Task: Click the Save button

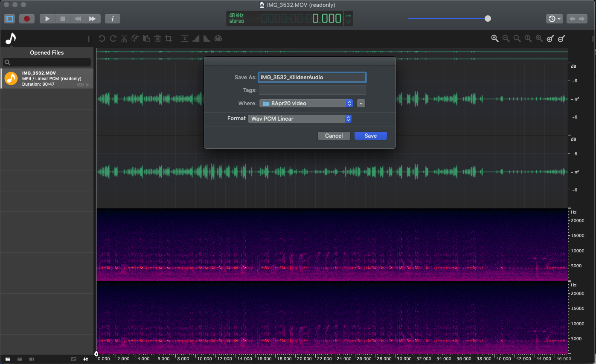Action: (x=371, y=136)
